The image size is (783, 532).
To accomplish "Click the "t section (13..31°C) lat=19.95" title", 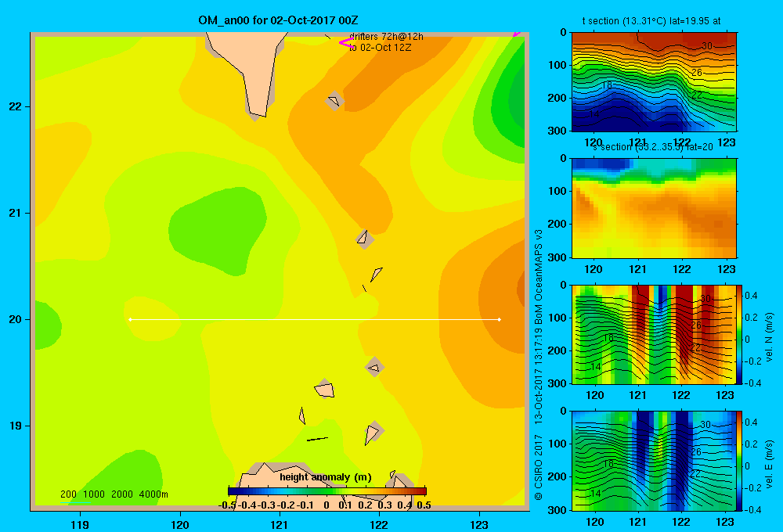I will (x=651, y=21).
